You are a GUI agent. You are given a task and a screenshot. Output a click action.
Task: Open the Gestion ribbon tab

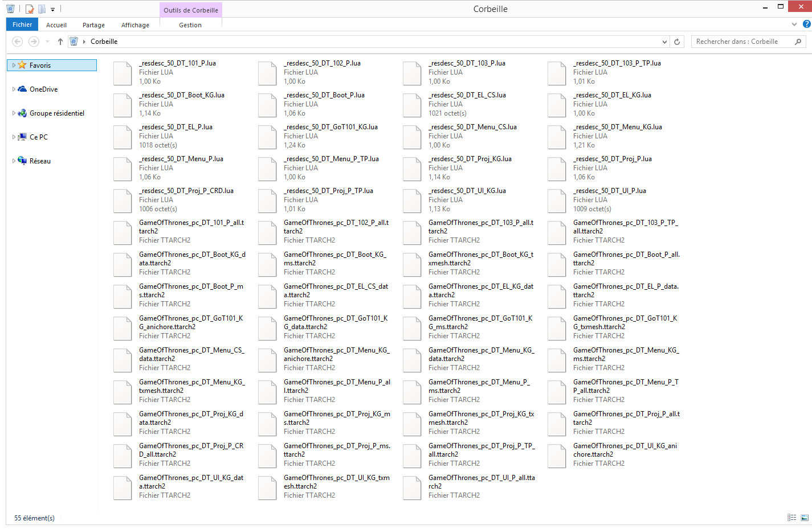click(190, 25)
